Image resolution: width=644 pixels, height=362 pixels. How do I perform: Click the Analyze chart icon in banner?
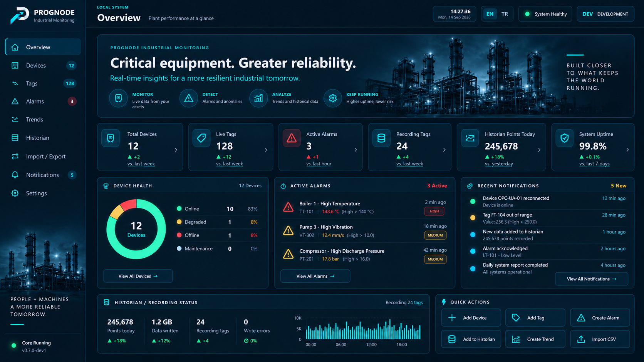click(x=258, y=98)
